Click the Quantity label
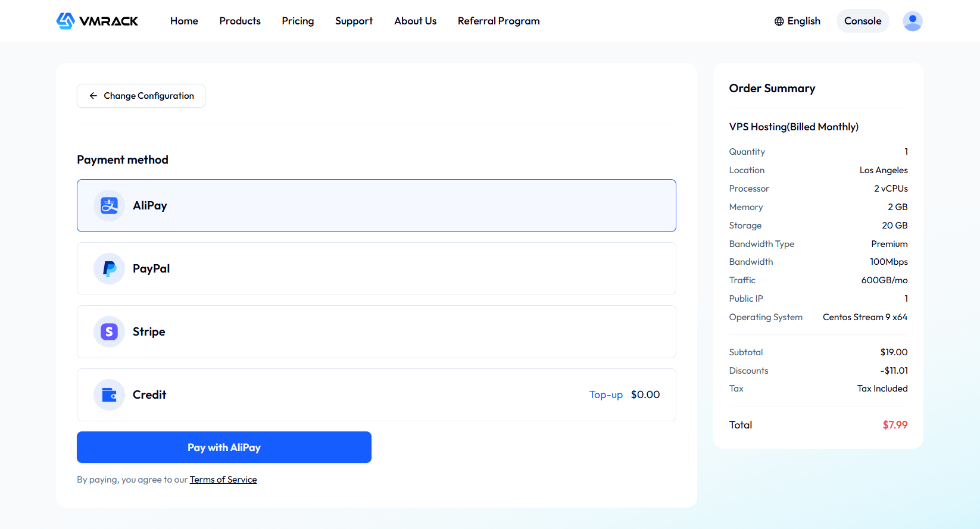980x529 pixels. tap(747, 152)
